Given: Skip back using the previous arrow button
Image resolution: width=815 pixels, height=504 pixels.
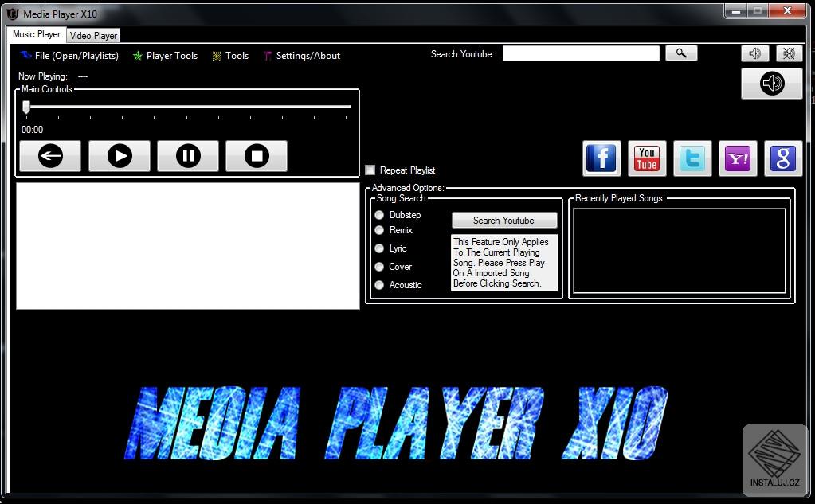Looking at the screenshot, I should (x=49, y=156).
